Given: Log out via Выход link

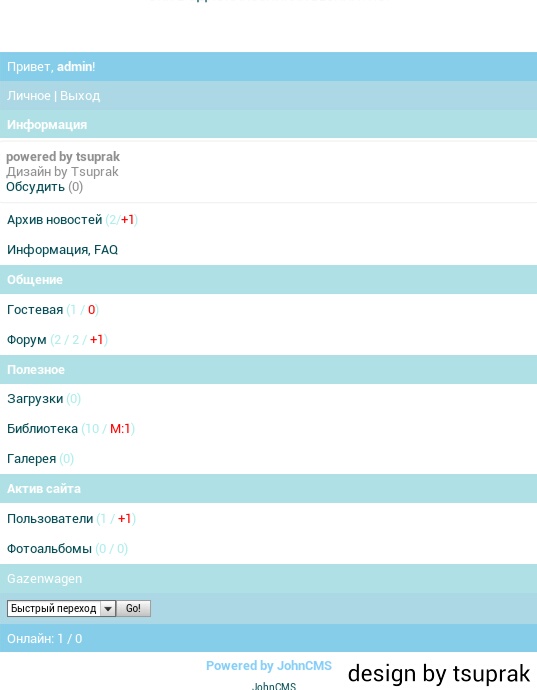Looking at the screenshot, I should (80, 95).
